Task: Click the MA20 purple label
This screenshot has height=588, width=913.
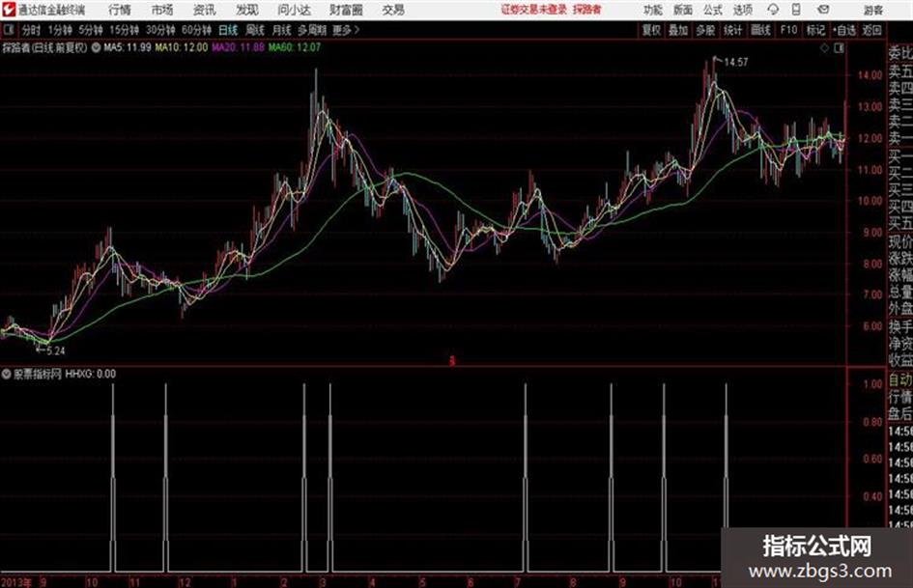Action: [x=238, y=47]
